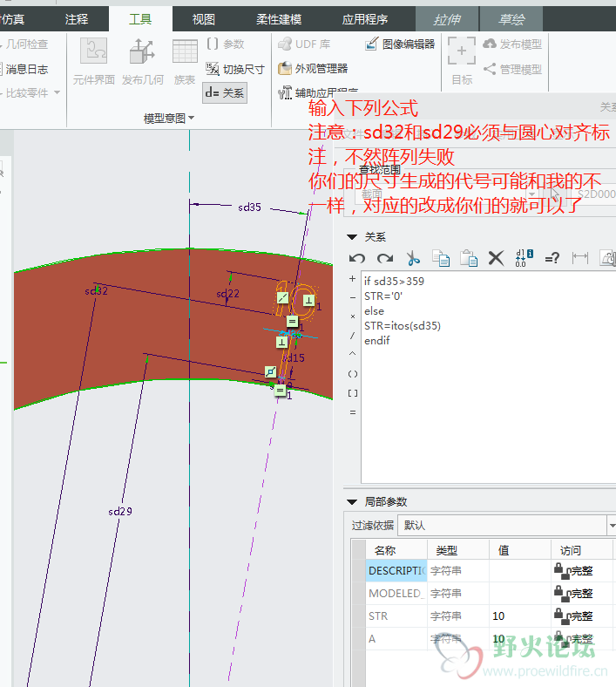The image size is (616, 687).
Task: Click the delete X icon
Action: coord(496,259)
